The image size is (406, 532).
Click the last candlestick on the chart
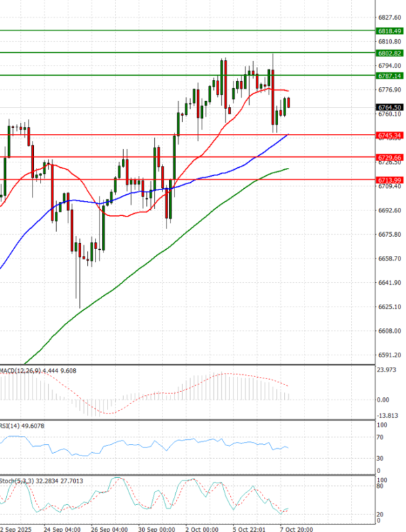click(x=289, y=103)
